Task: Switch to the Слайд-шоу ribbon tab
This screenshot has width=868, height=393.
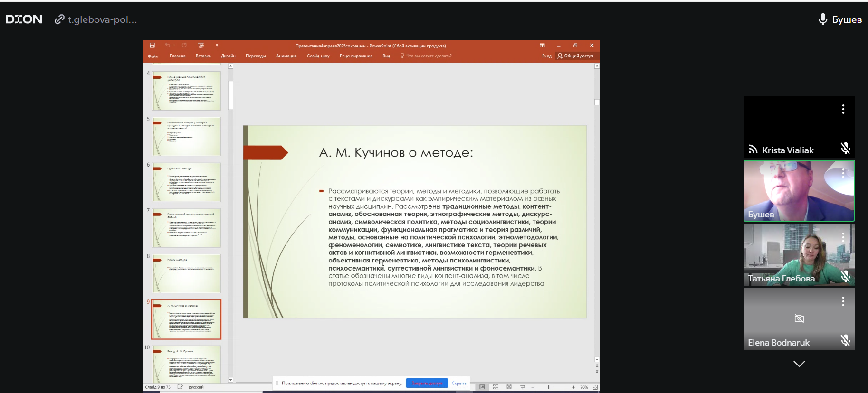Action: (318, 56)
